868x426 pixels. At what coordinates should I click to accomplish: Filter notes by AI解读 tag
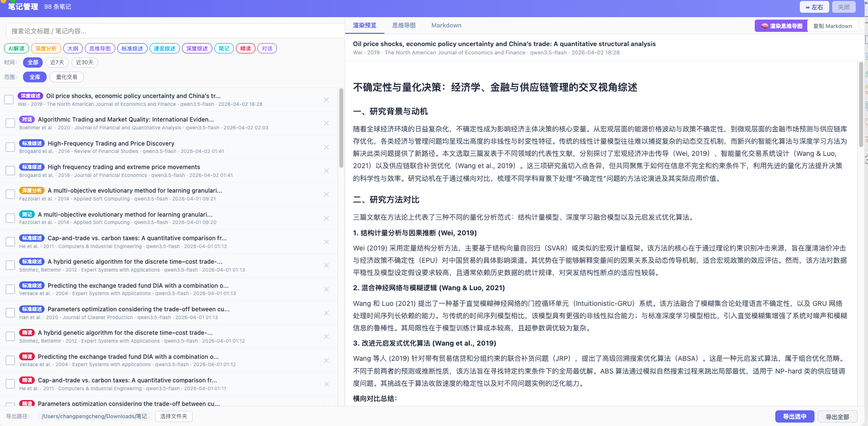click(16, 49)
